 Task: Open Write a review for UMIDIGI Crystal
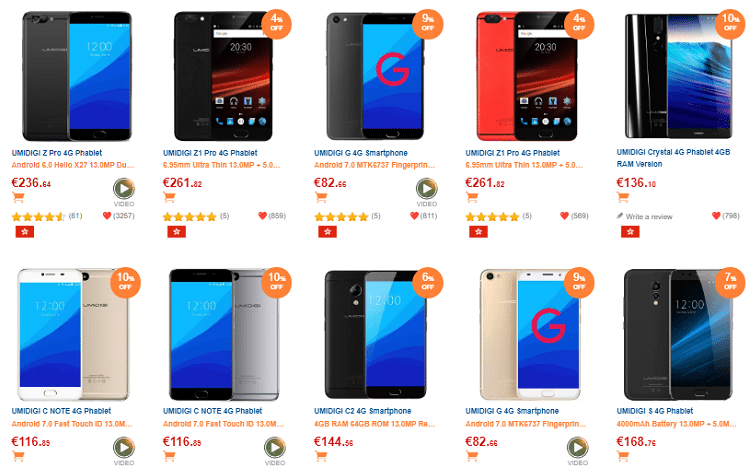[x=644, y=217]
